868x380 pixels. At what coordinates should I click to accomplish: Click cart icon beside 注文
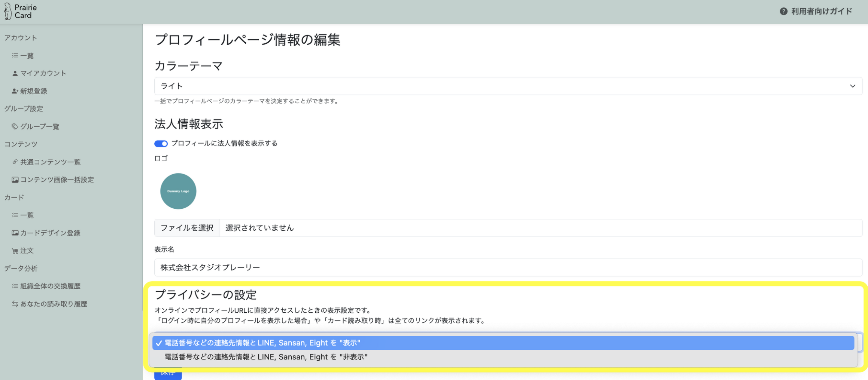(15, 251)
